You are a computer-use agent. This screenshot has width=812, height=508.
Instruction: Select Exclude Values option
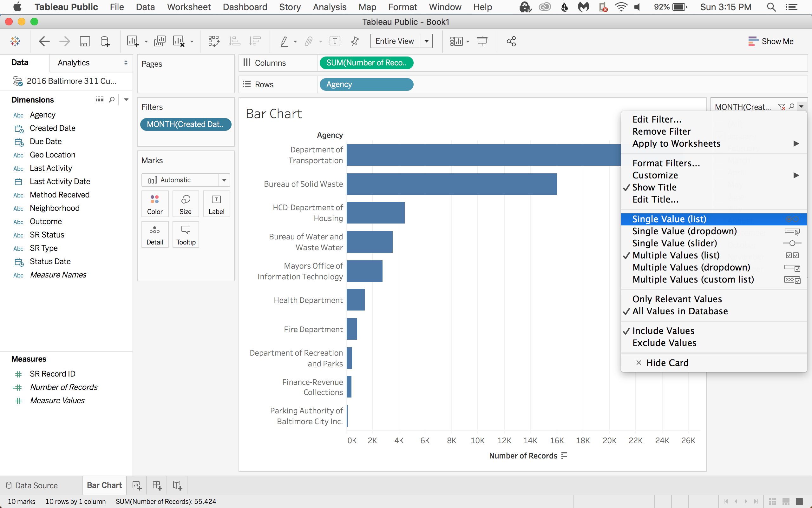(x=714, y=343)
